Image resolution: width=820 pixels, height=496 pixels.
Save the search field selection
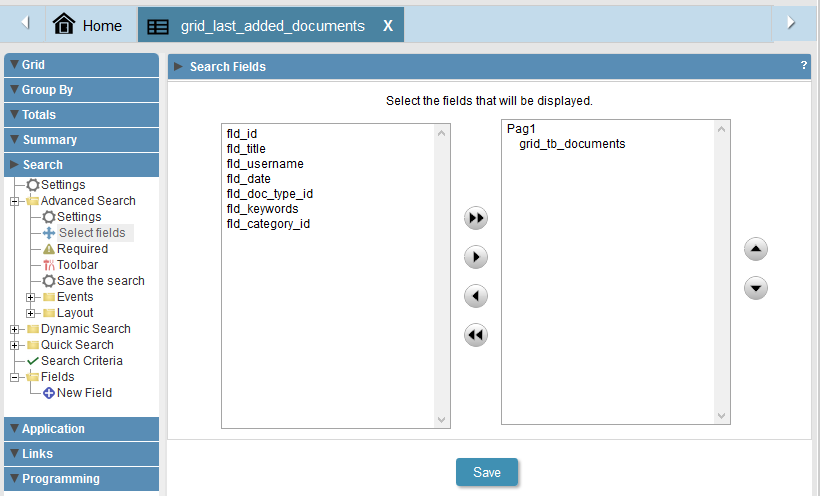coord(487,472)
